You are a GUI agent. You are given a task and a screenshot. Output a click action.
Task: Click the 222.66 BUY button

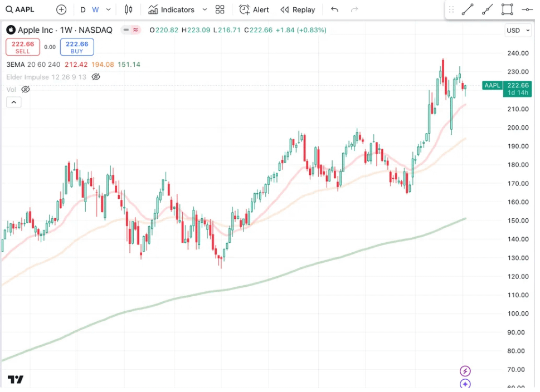click(x=77, y=47)
